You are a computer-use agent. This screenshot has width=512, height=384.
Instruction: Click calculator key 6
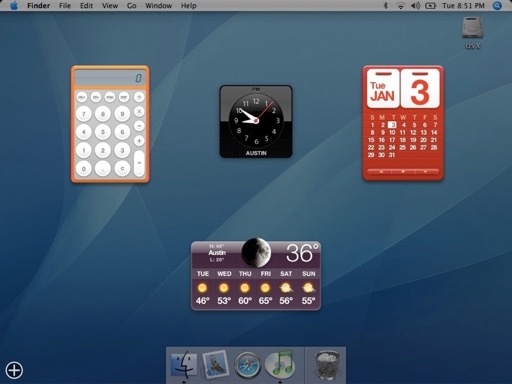click(x=122, y=132)
